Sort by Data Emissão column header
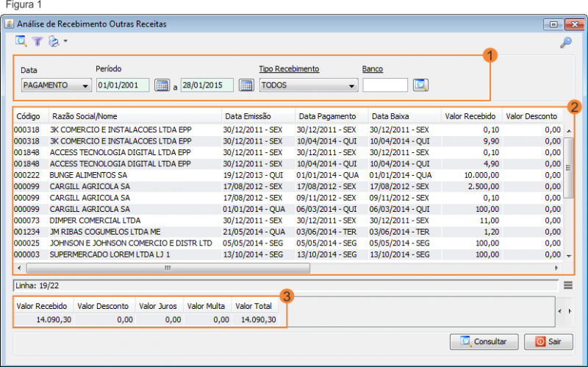 click(259, 116)
